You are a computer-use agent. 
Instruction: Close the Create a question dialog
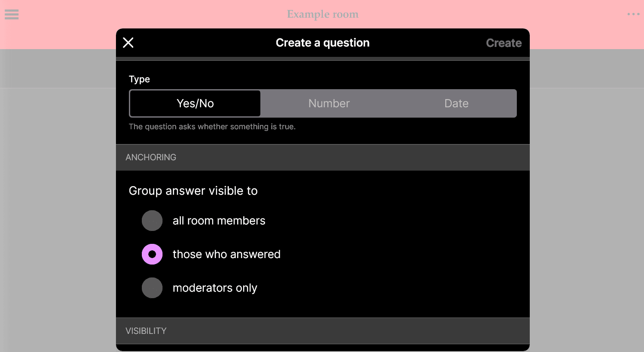click(x=128, y=43)
